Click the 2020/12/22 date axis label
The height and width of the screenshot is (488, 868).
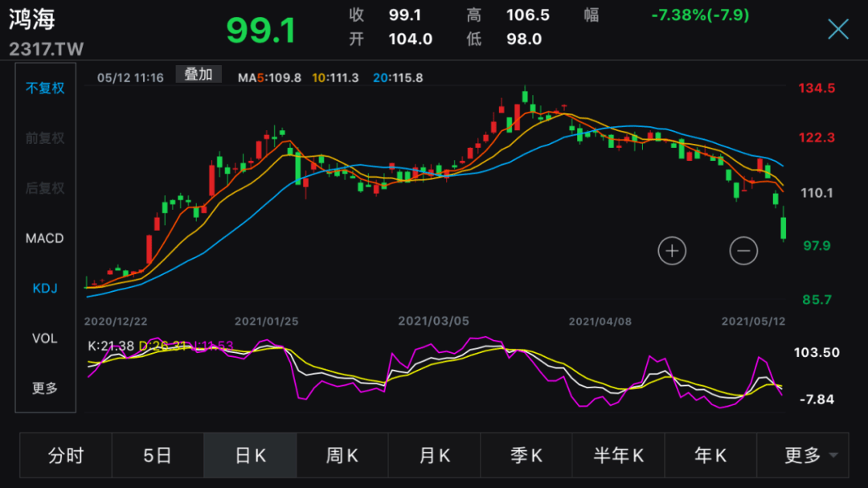point(116,322)
